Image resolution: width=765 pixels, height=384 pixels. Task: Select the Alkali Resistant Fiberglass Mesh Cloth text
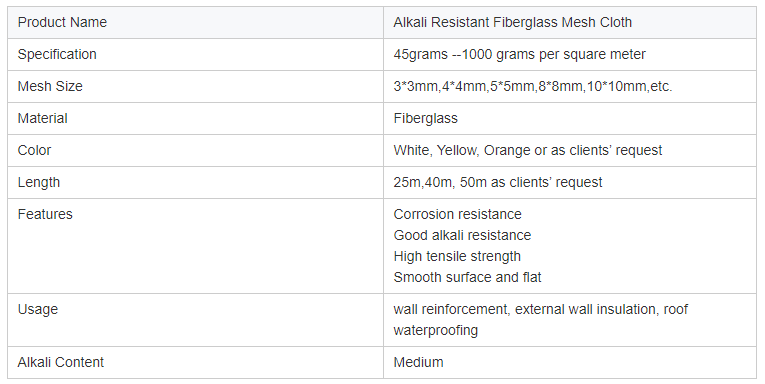512,22
